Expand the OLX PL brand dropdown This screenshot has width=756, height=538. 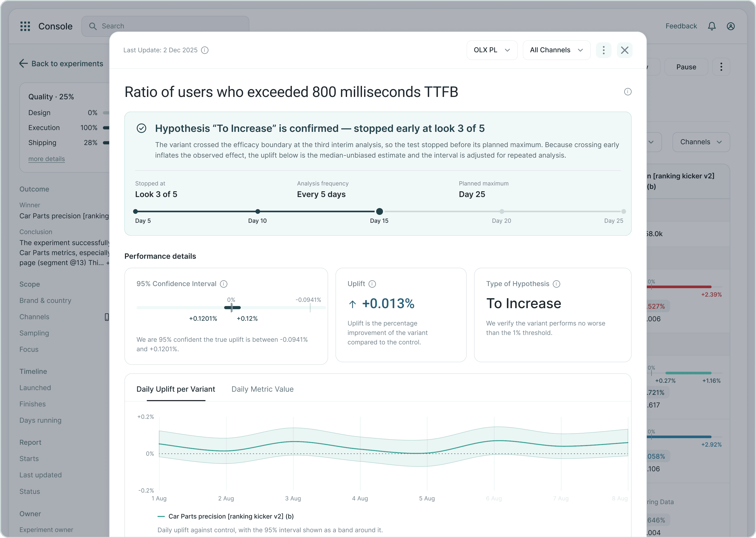[492, 50]
